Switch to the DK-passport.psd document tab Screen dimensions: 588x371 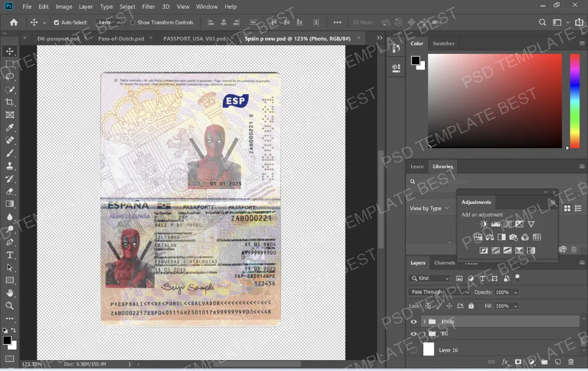point(58,38)
